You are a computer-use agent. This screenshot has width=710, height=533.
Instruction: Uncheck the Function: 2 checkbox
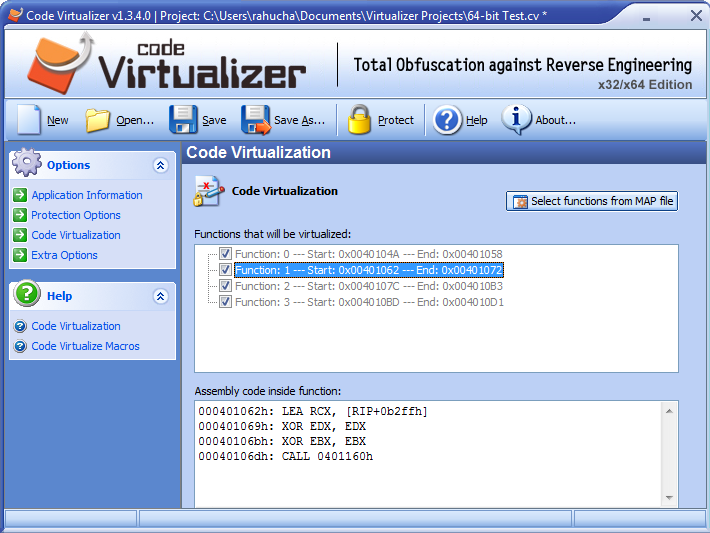point(225,286)
